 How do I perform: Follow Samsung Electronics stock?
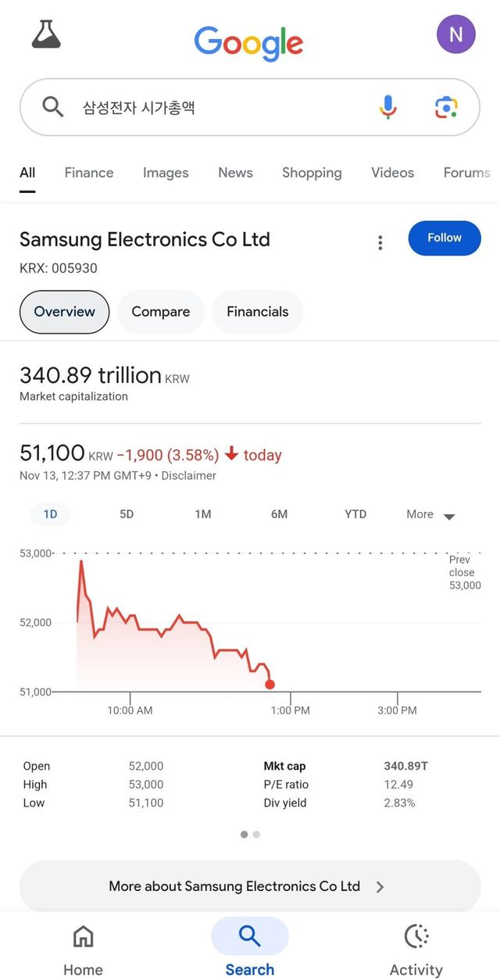click(445, 238)
